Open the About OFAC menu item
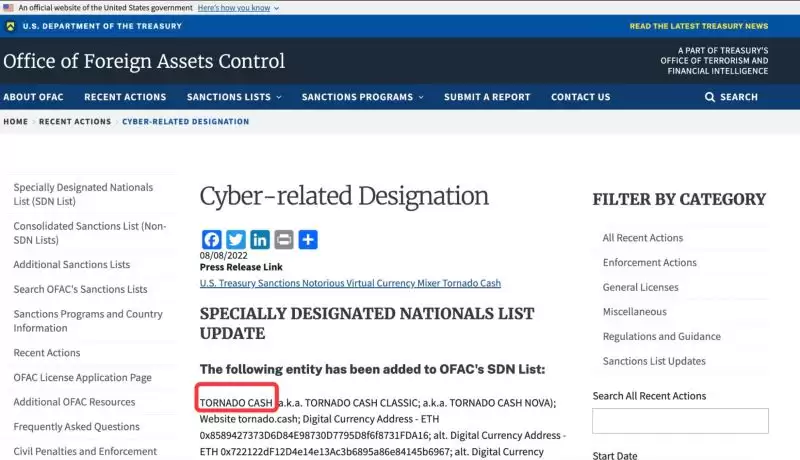Image resolution: width=800 pixels, height=460 pixels. (x=34, y=97)
